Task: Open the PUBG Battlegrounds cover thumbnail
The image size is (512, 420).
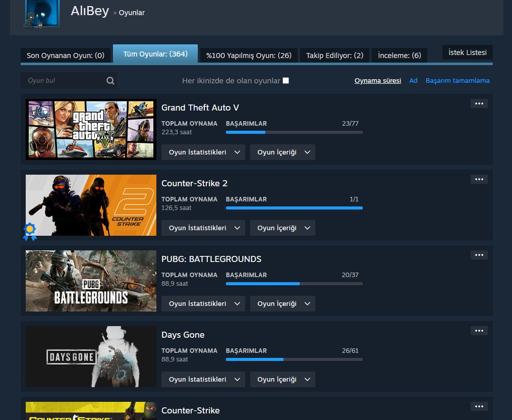Action: tap(91, 281)
